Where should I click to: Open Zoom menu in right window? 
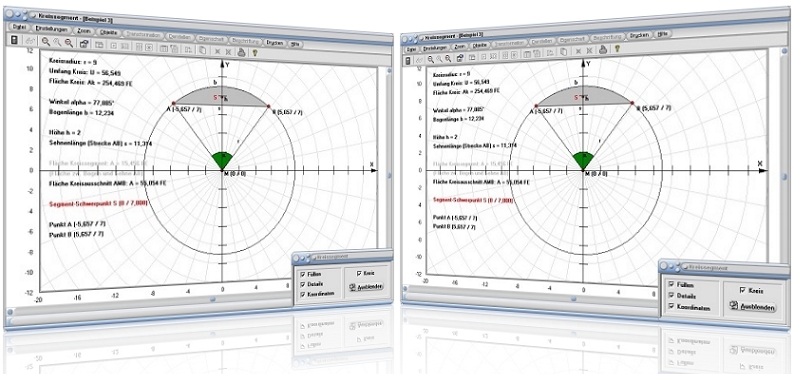pos(460,47)
